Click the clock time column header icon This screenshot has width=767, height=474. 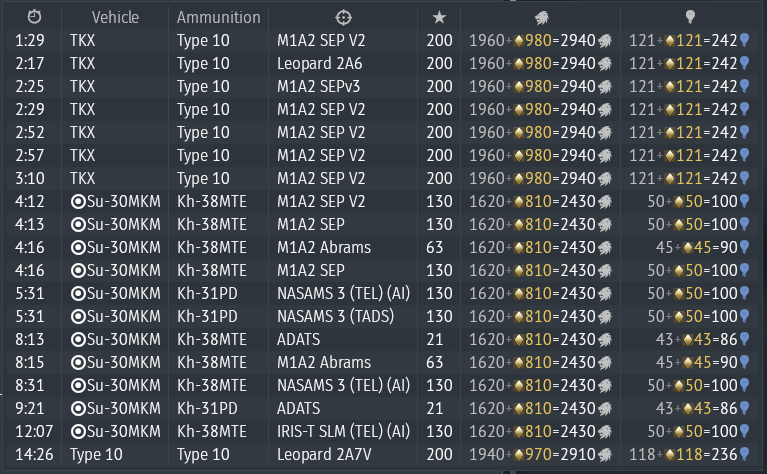tap(34, 17)
